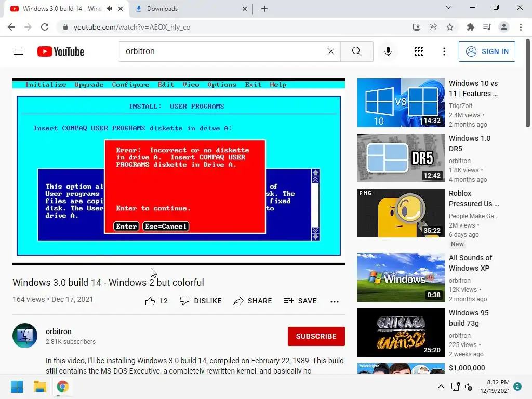Image resolution: width=532 pixels, height=399 pixels.
Task: Like the video with thumbs-up icon
Action: [150, 301]
